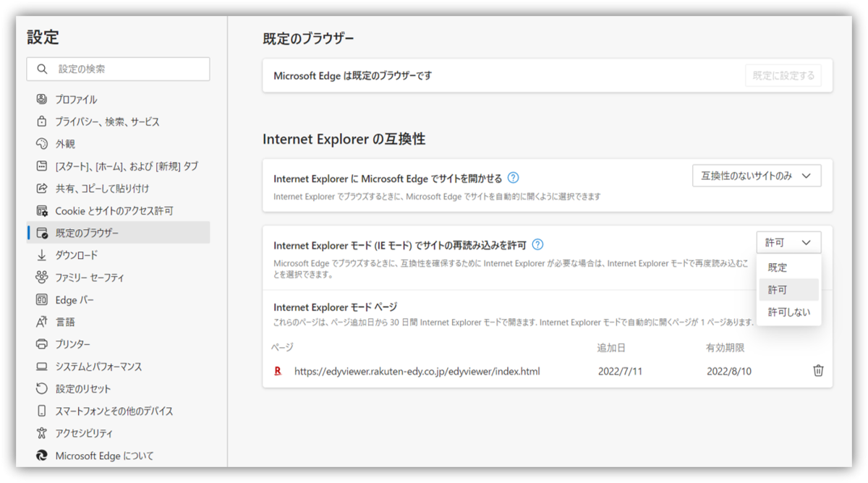Screen dimensions: 868x483
Task: Open 設定のリセット section
Action: 119,388
